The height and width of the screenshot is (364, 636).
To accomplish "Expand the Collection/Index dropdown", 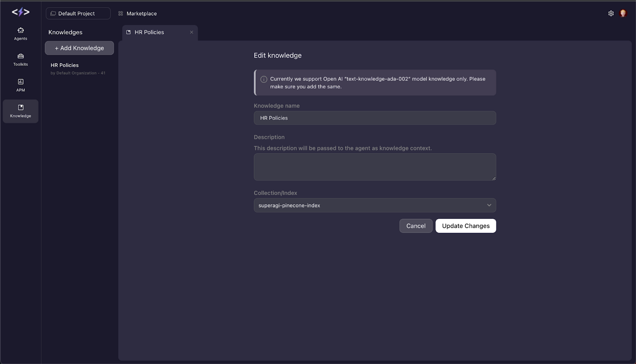I will coord(374,205).
